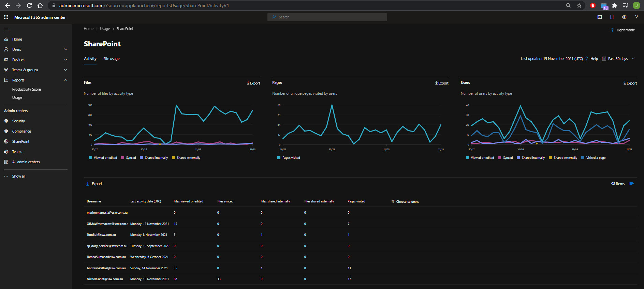Image resolution: width=644 pixels, height=289 pixels.
Task: Click the Viewed or edited color swatch in Files
Action: pos(91,158)
